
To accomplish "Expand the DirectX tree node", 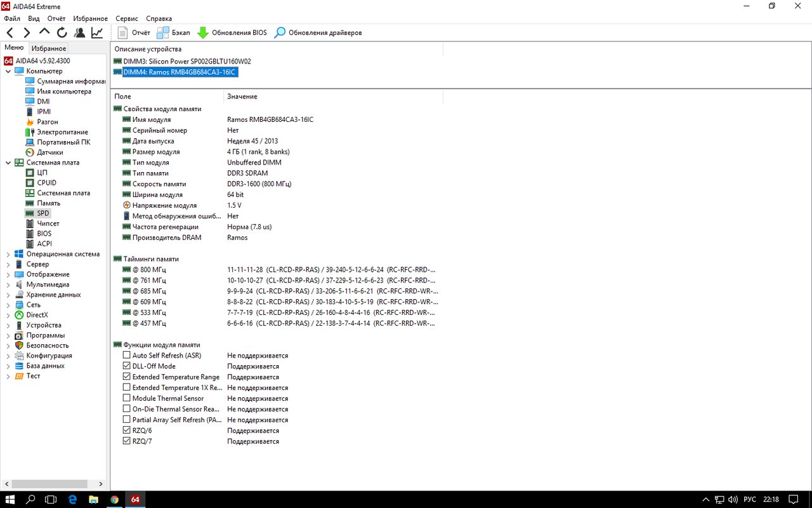I will 8,315.
